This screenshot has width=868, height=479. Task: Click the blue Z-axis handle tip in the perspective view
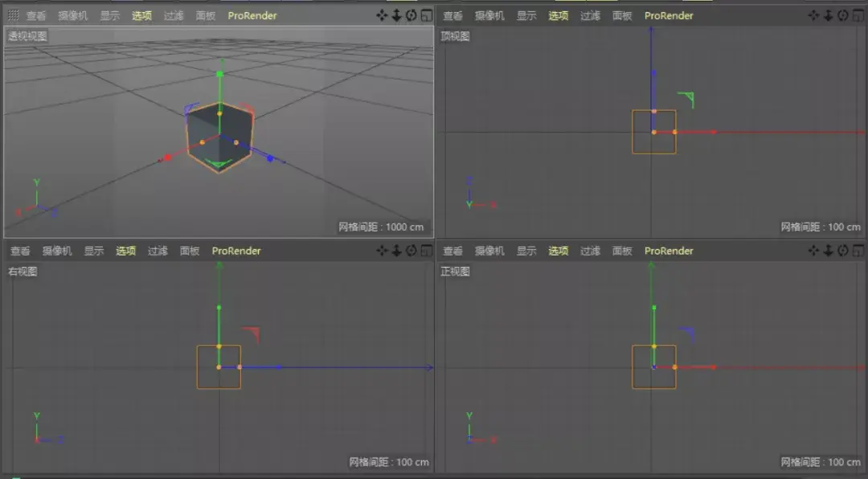[x=270, y=158]
